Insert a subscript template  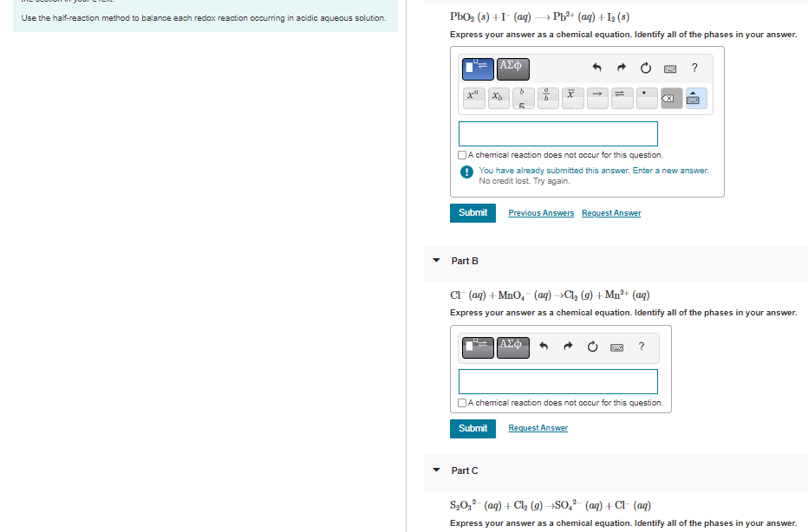tap(498, 98)
